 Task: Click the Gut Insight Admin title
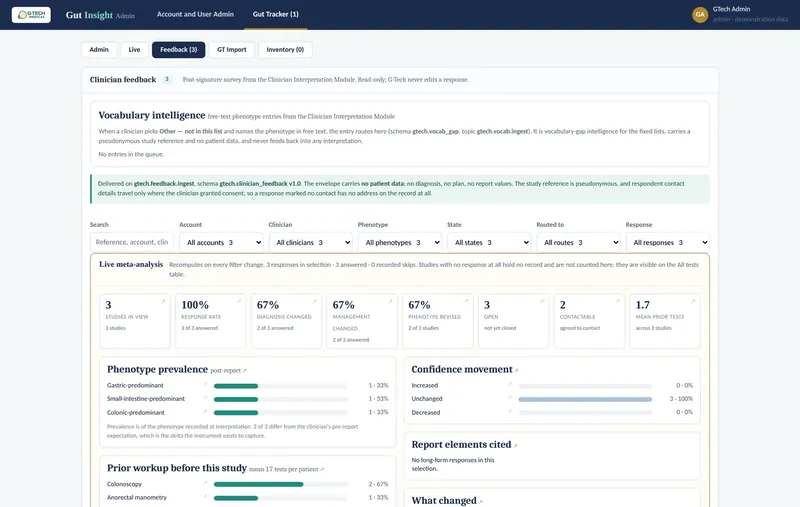pyautogui.click(x=100, y=15)
